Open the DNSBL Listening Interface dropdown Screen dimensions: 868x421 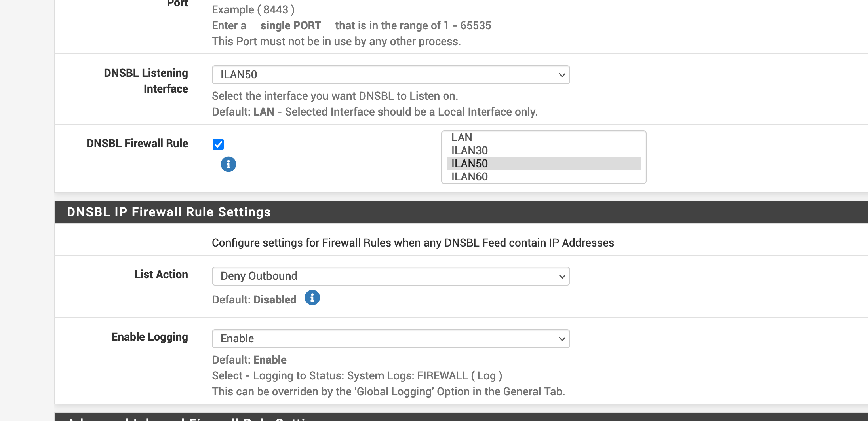pyautogui.click(x=390, y=75)
